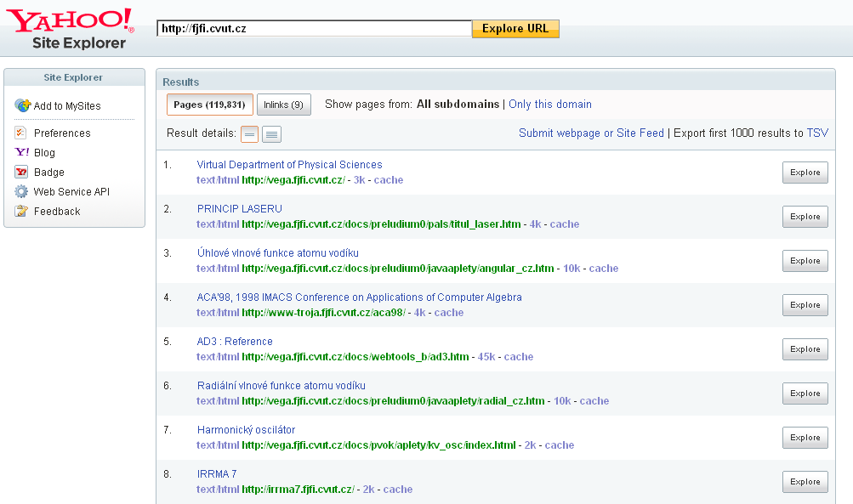Click the Web Service API gear icon
Screen dimensions: 853x504
21,191
